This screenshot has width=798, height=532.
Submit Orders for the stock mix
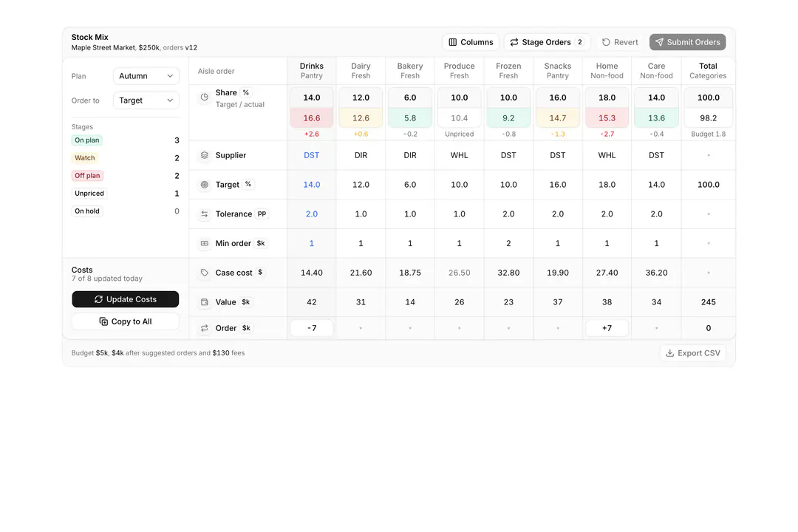coord(688,42)
